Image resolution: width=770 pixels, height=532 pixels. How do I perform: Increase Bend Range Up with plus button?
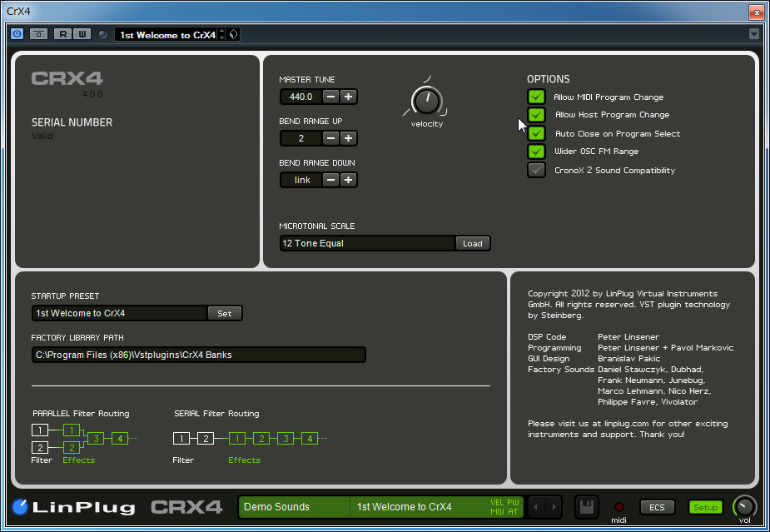pos(348,138)
